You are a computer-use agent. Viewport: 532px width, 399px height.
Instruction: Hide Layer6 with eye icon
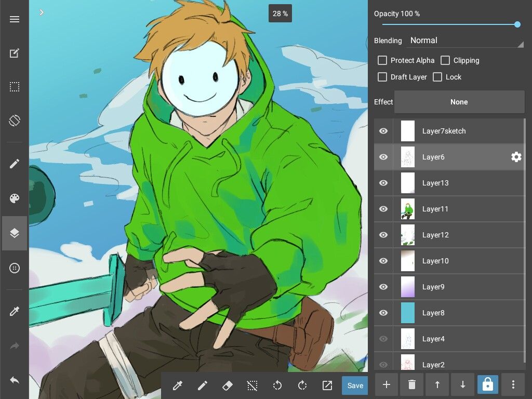(x=383, y=157)
